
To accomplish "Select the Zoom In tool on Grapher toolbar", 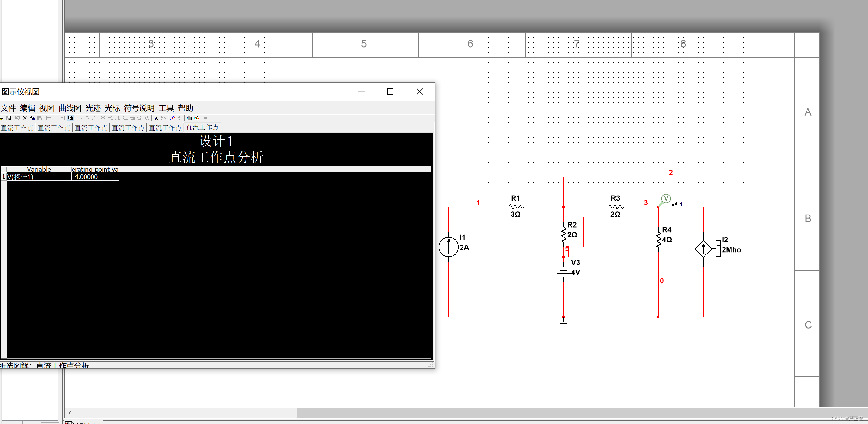I will pos(104,118).
